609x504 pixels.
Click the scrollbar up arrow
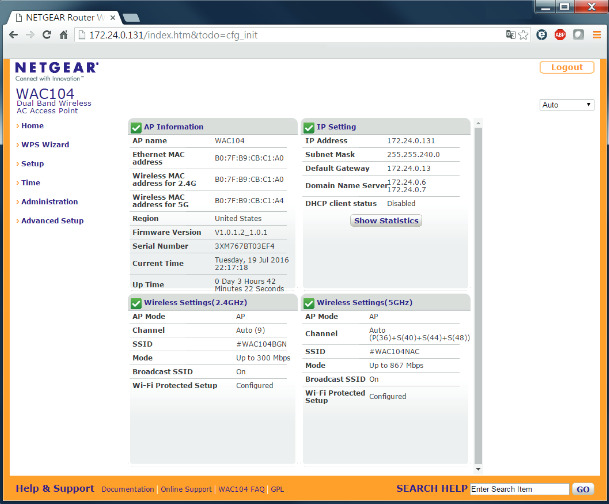(478, 123)
